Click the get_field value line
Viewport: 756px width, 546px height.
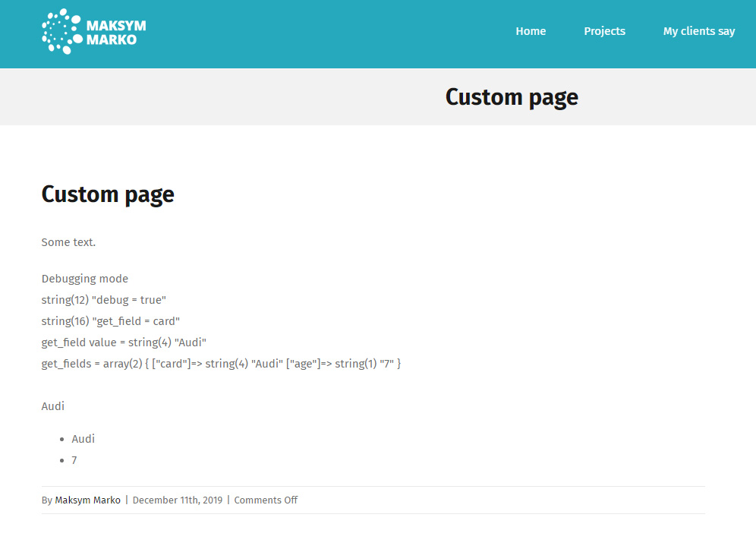pyautogui.click(x=124, y=342)
